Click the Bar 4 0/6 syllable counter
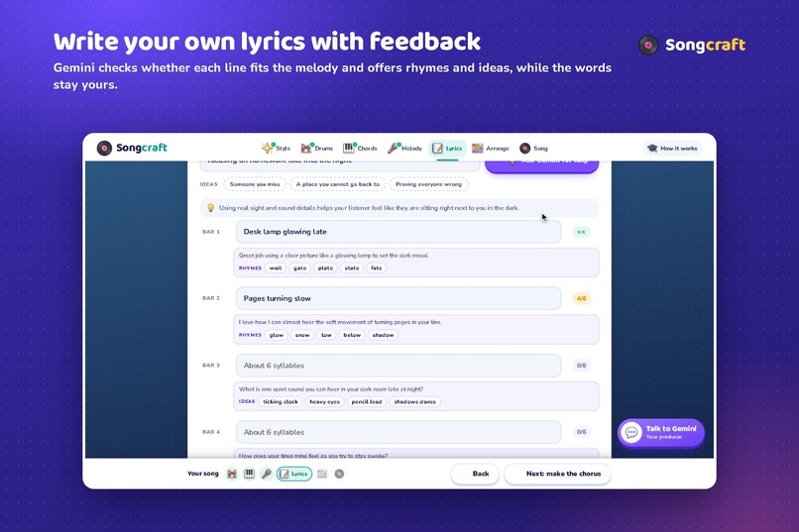Viewport: 799px width, 532px height. [x=581, y=432]
